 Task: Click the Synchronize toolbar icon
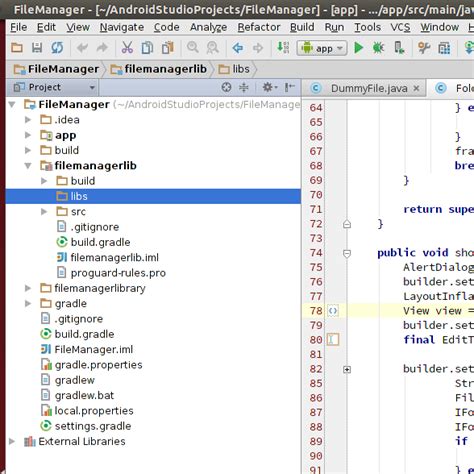click(x=57, y=48)
